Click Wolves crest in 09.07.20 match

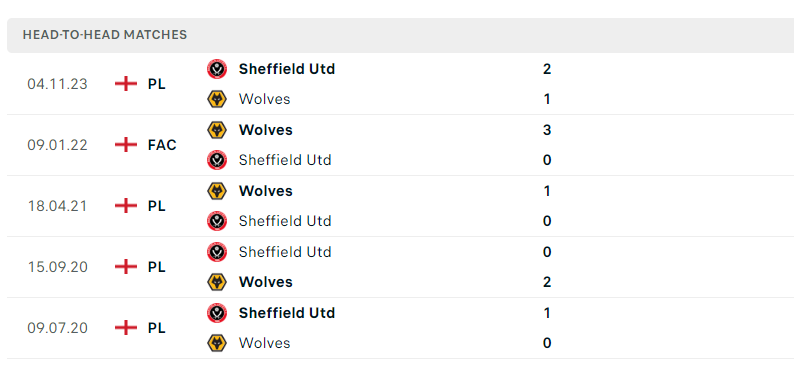[217, 343]
